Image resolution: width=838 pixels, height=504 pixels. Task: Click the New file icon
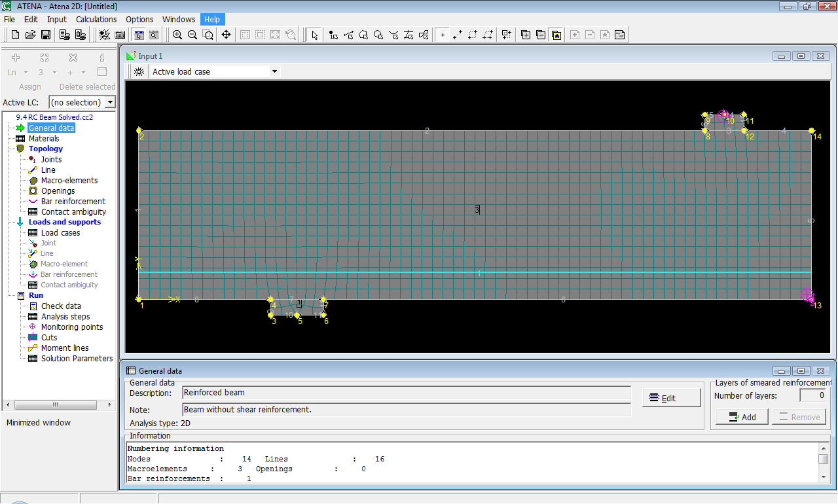[x=14, y=35]
